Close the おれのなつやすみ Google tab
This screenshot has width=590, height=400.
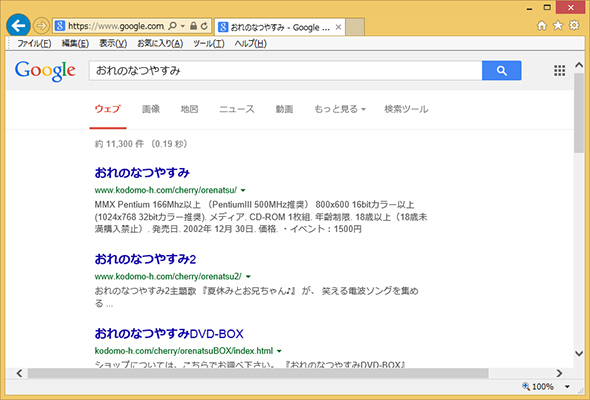(x=338, y=27)
